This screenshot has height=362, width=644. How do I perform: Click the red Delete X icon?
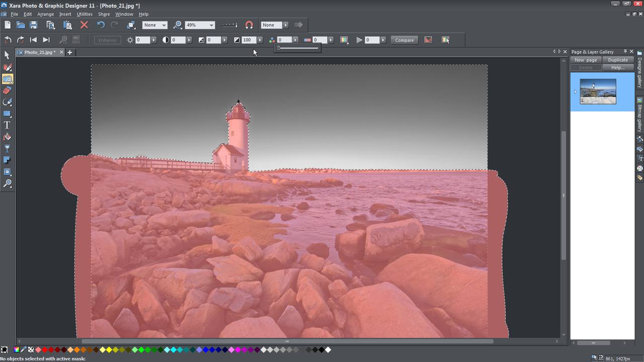(x=84, y=25)
